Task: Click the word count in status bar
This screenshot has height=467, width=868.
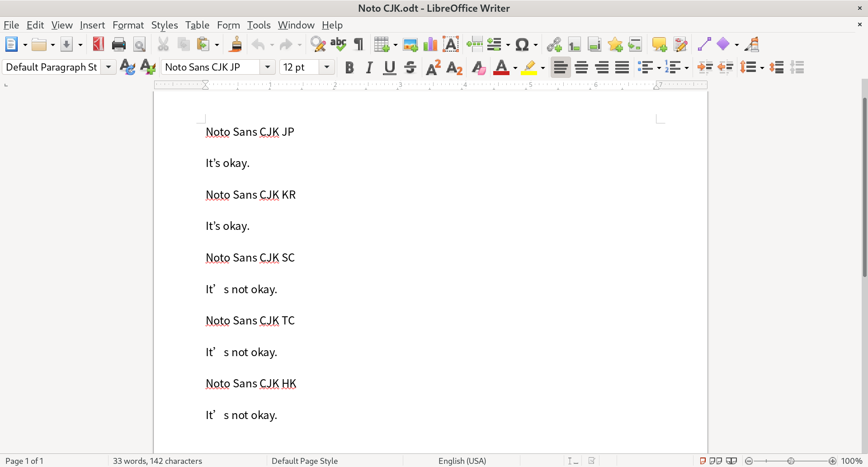Action: click(157, 461)
